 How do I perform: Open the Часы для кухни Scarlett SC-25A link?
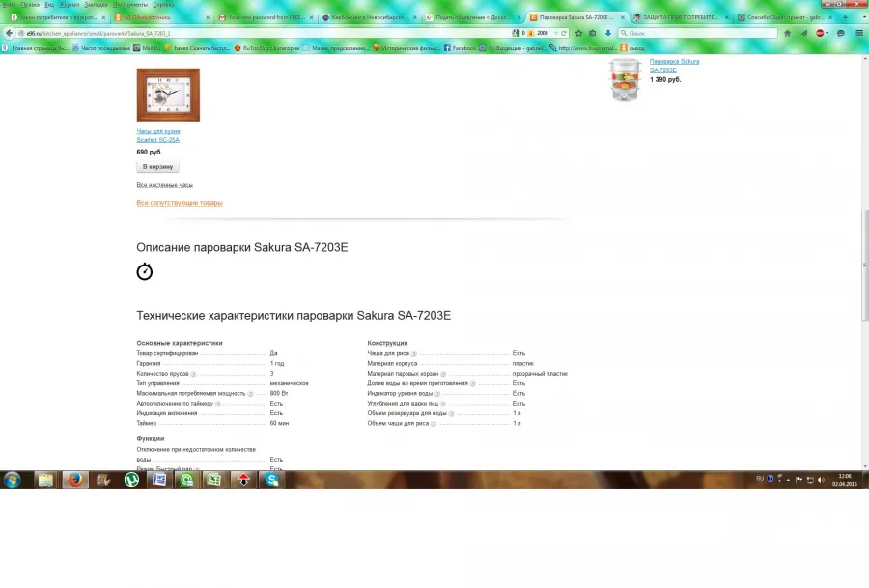point(158,136)
